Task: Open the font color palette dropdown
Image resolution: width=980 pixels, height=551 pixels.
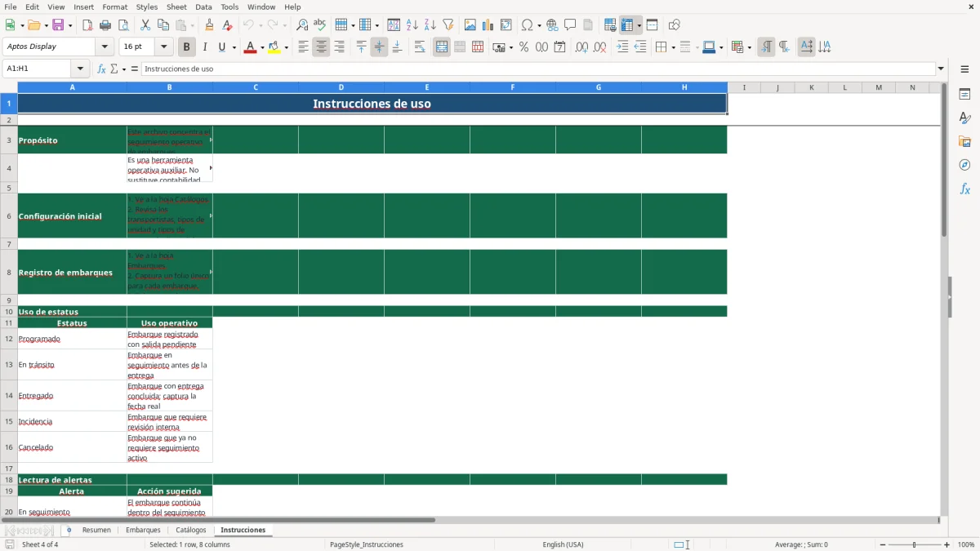Action: point(262,47)
